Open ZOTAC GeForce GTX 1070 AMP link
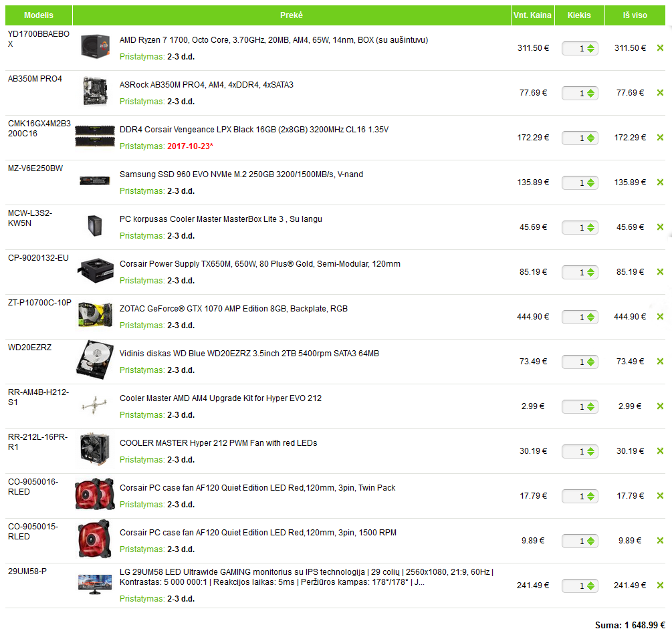The image size is (672, 641). coord(233,309)
